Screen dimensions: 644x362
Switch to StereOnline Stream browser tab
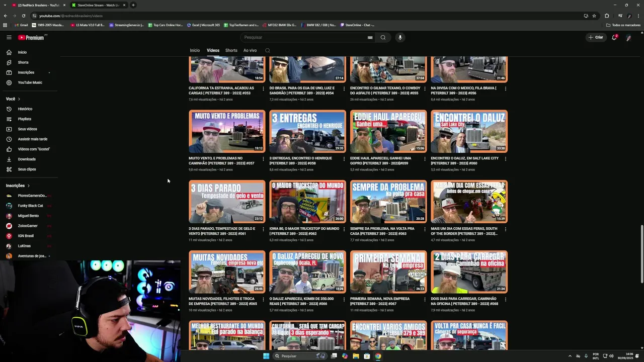click(99, 5)
